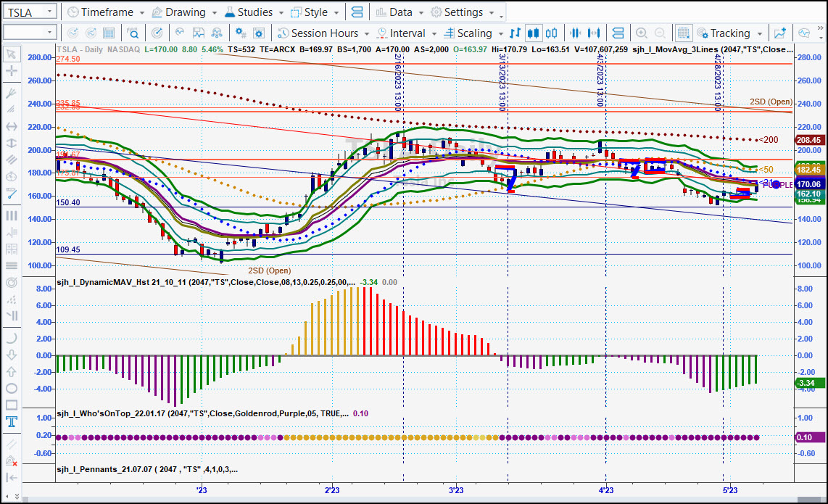
Task: Select the vertical bars drawing tool
Action: pos(11,215)
